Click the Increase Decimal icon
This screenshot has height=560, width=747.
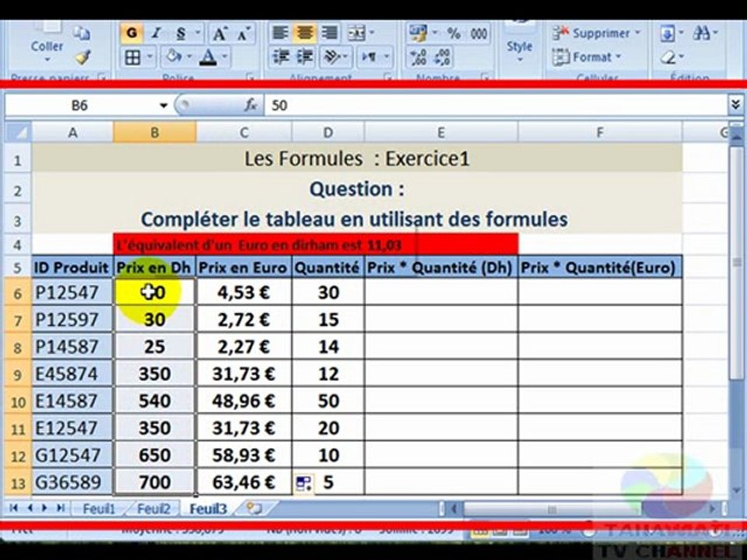(419, 57)
